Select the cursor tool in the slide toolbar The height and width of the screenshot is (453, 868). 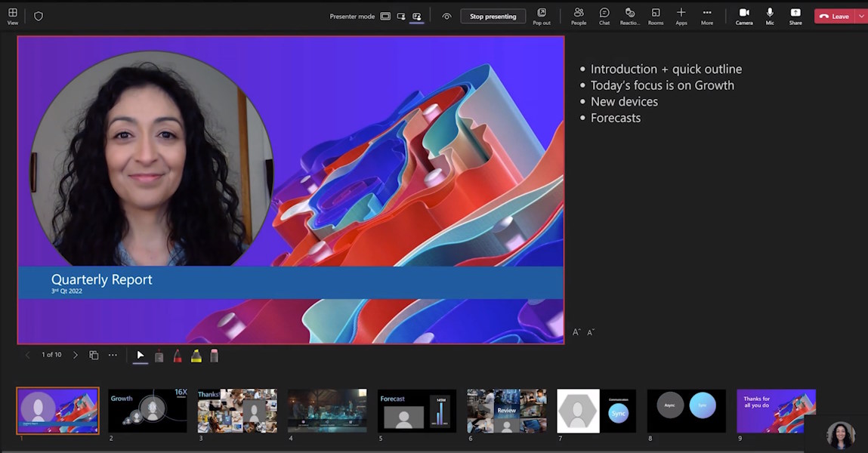[x=141, y=355]
